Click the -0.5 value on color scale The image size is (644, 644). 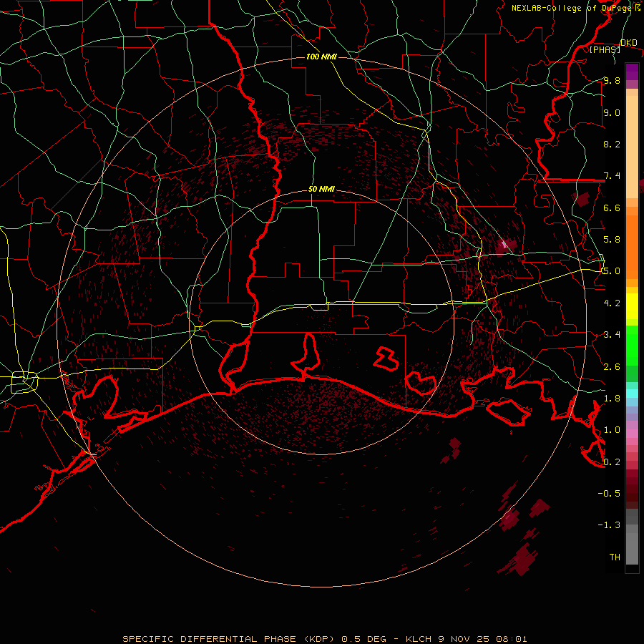pyautogui.click(x=609, y=493)
